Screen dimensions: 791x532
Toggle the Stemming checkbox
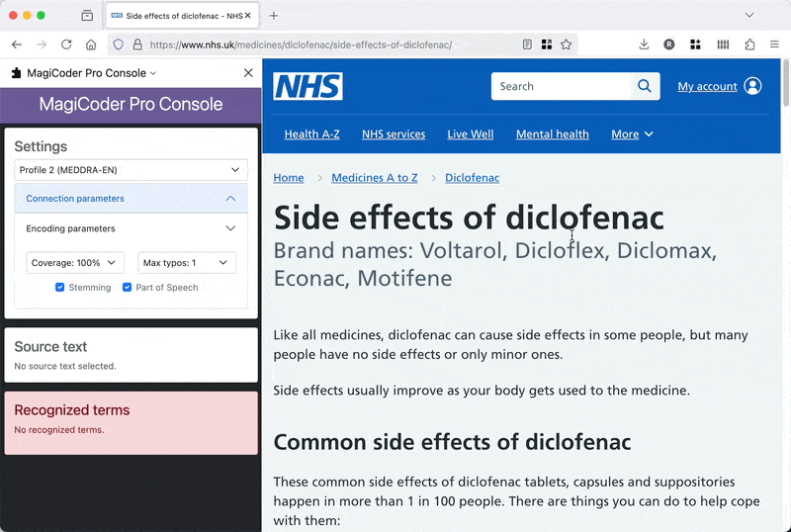tap(59, 287)
